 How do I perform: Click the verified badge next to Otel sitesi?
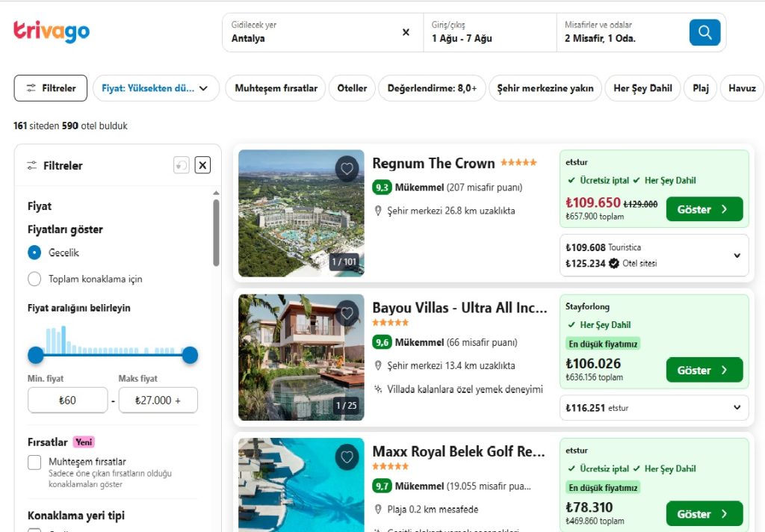(x=614, y=263)
